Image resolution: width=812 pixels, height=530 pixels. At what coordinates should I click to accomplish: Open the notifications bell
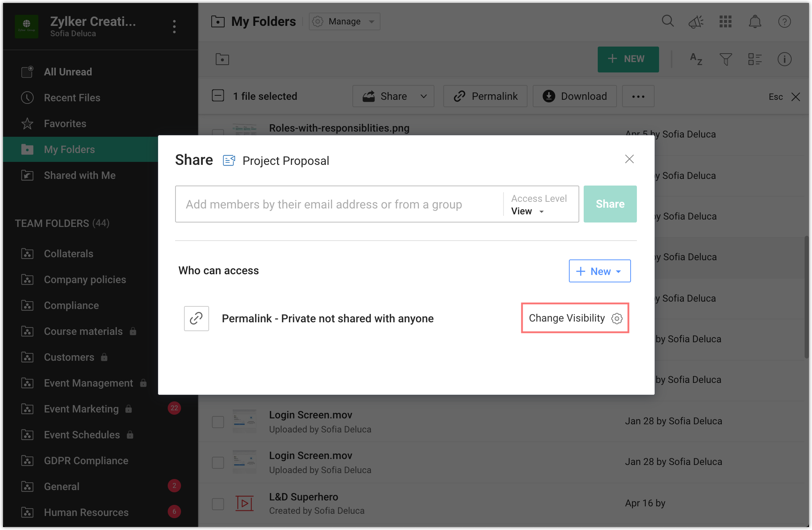(x=755, y=22)
